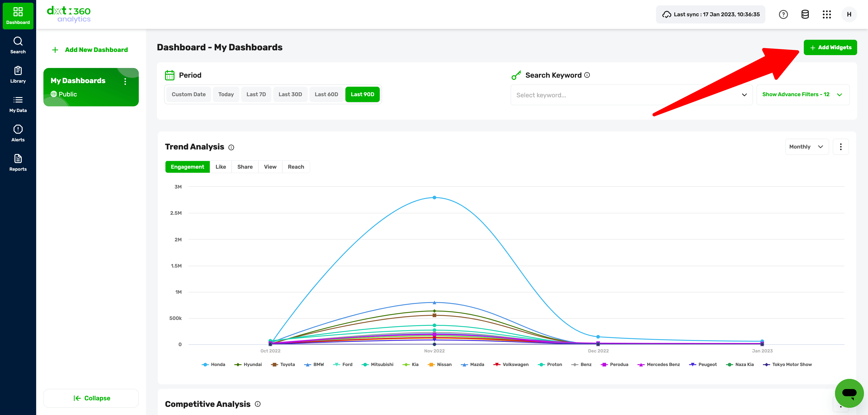This screenshot has height=415, width=868.
Task: Expand the Monthly interval dropdown
Action: 806,147
